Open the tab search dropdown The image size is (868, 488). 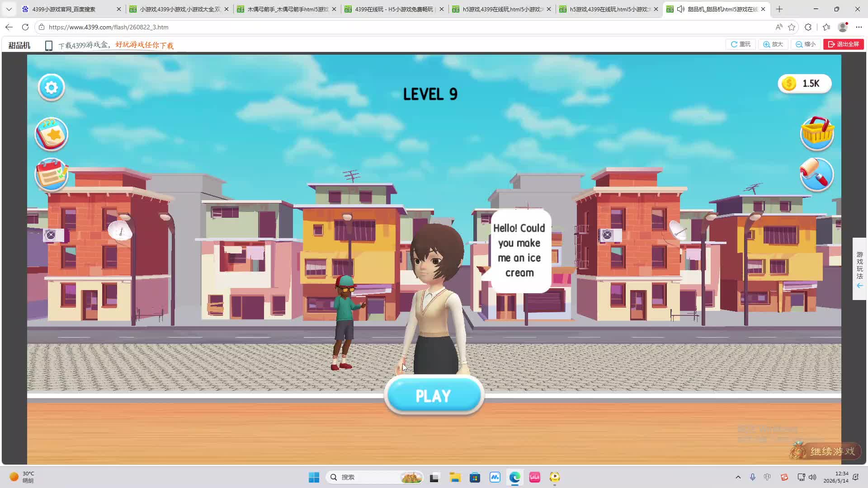click(9, 9)
